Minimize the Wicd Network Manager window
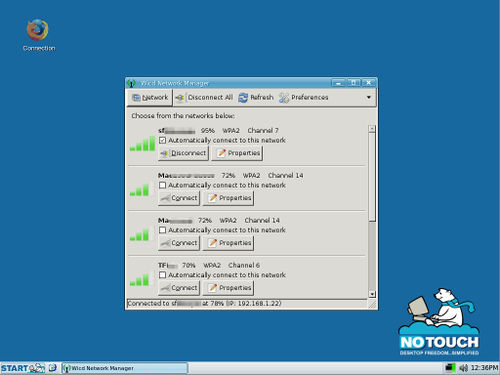 338,83
